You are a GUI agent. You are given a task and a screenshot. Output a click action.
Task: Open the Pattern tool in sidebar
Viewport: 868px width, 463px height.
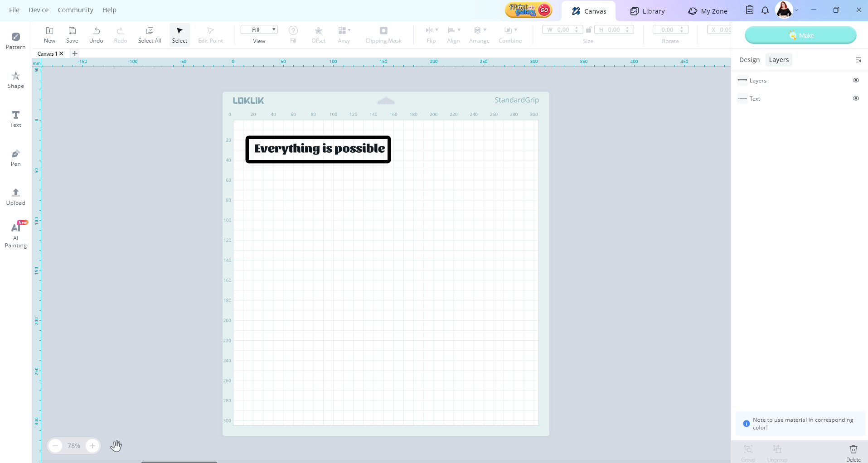pyautogui.click(x=15, y=40)
